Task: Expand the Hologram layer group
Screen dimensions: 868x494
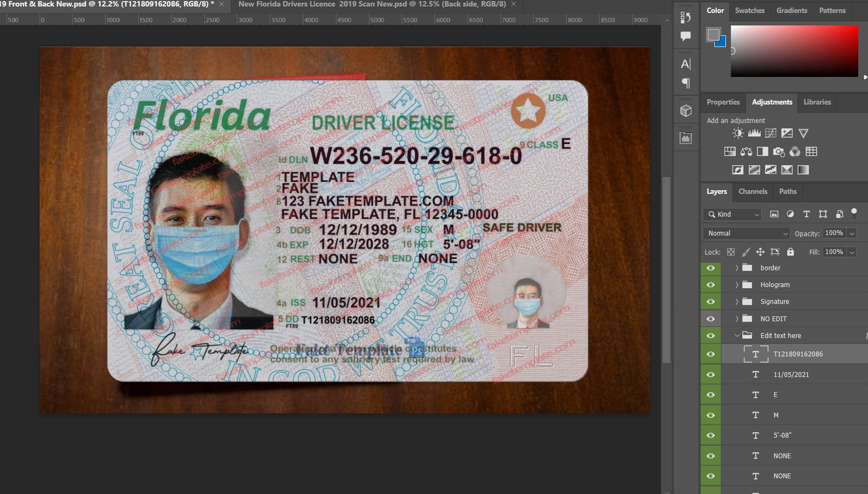Action: pyautogui.click(x=737, y=285)
